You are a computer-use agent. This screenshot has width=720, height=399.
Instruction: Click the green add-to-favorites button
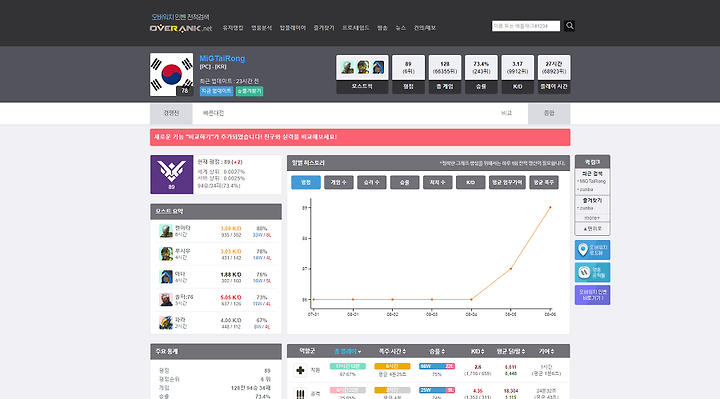(249, 91)
